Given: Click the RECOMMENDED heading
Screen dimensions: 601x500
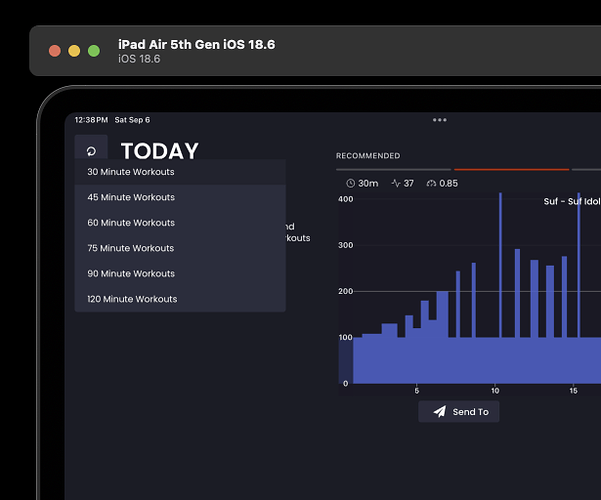Looking at the screenshot, I should pos(368,156).
